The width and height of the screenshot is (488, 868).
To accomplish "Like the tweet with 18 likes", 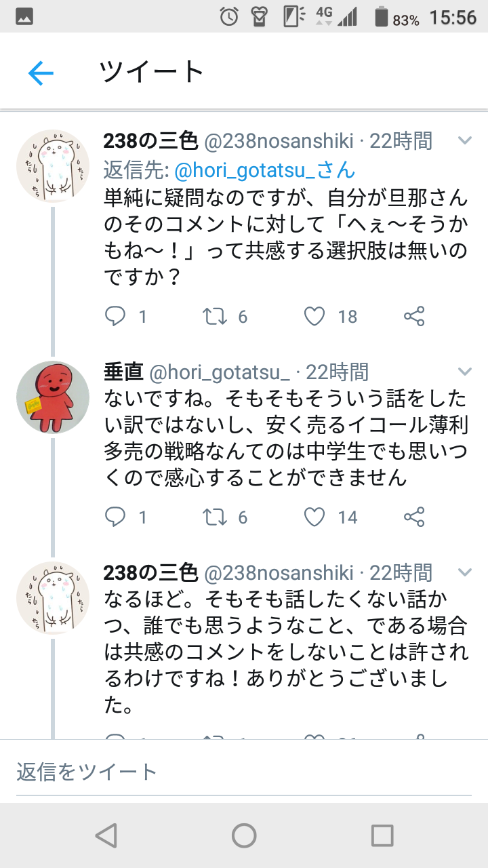I will pos(314,316).
